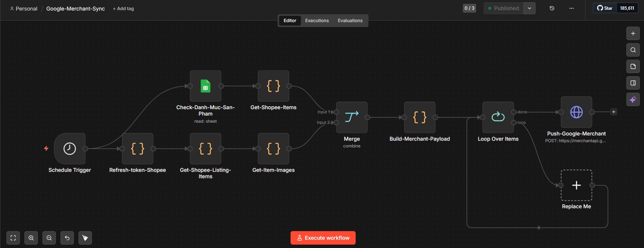Select the Refresh-token-Shopee code node
644x248 pixels.
coord(138,149)
